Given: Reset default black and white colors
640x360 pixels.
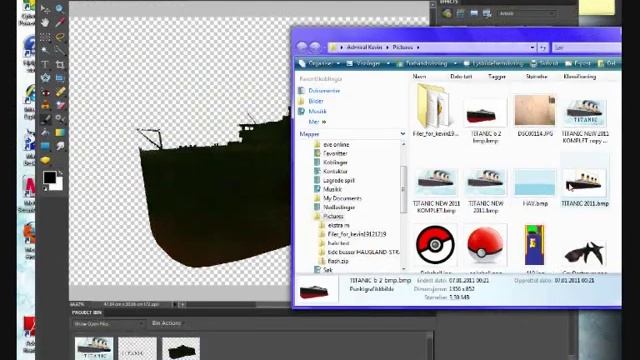Looking at the screenshot, I should (x=45, y=189).
